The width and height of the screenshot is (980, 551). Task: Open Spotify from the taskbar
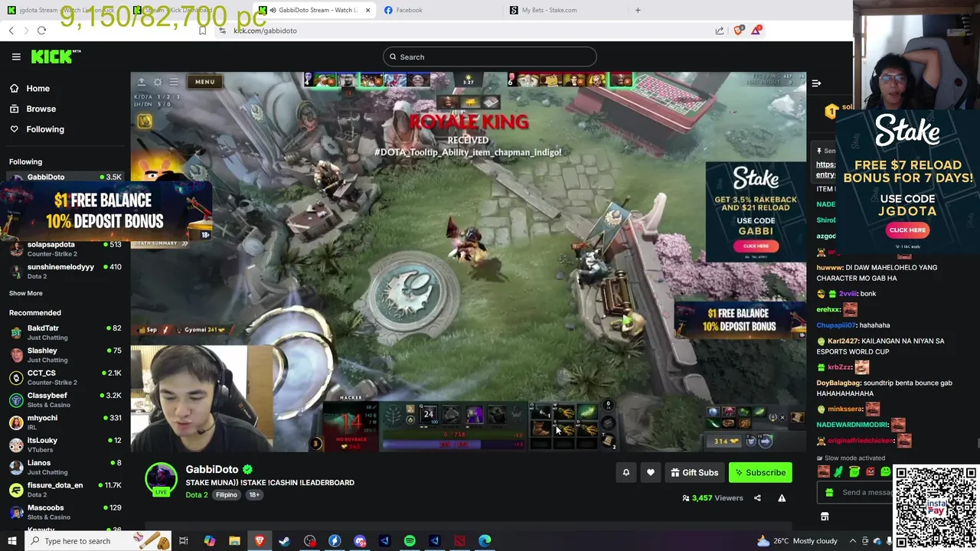click(x=410, y=541)
